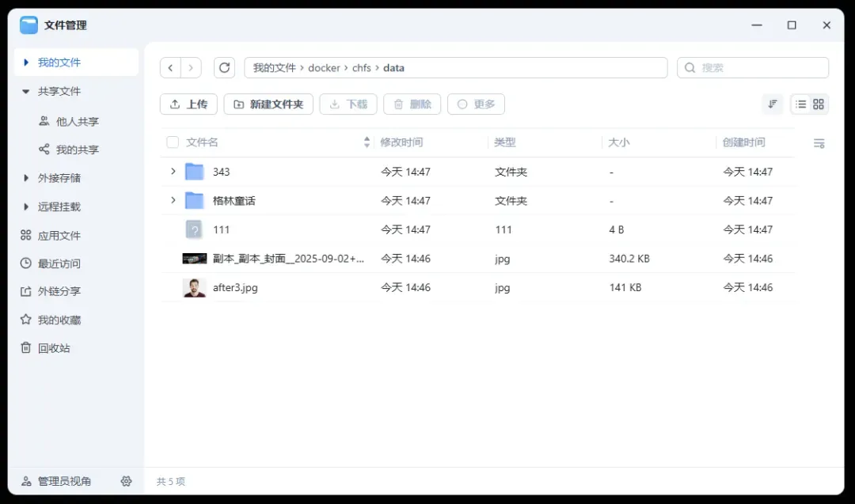Screen dimensions: 855x504
Task: Go back using the left arrow
Action: tap(170, 68)
